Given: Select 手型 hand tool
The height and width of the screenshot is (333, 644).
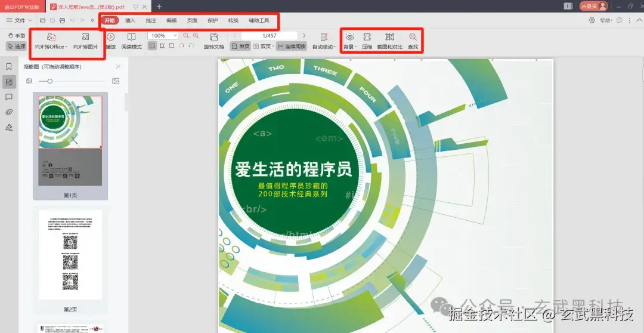Looking at the screenshot, I should point(17,36).
